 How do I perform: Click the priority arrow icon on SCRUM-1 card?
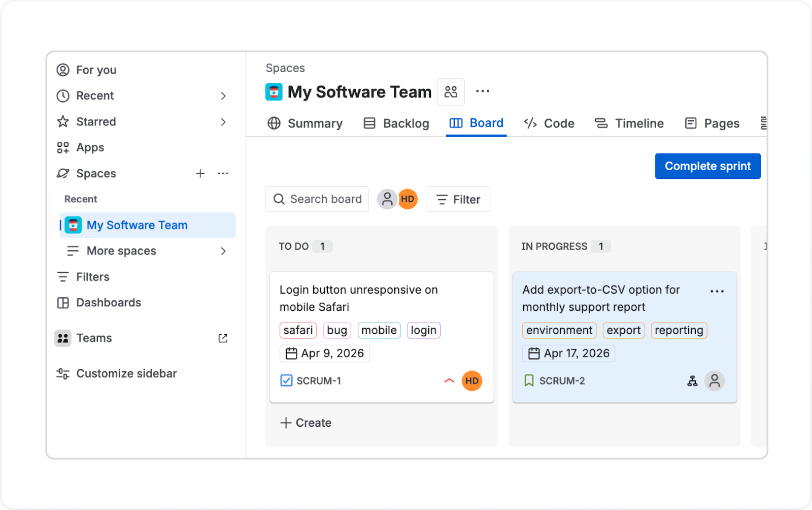[449, 380]
